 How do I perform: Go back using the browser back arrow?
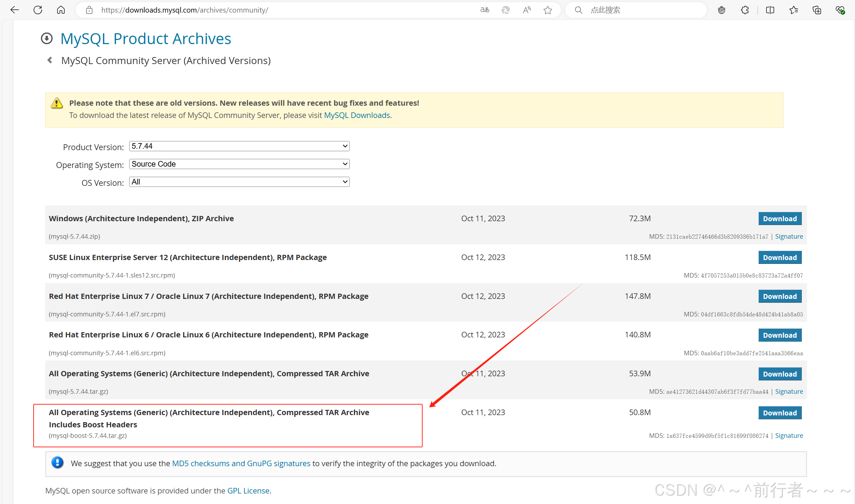(15, 10)
